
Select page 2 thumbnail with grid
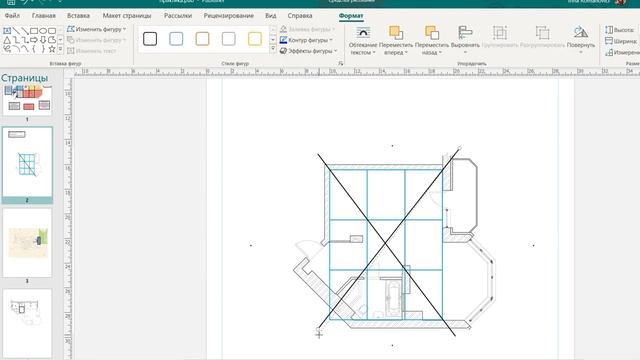27,162
